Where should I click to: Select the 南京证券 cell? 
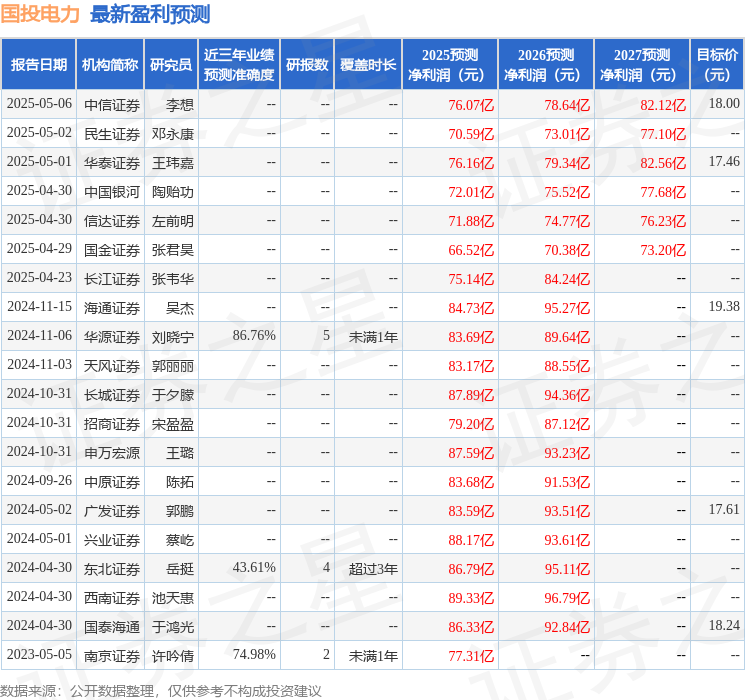112,656
